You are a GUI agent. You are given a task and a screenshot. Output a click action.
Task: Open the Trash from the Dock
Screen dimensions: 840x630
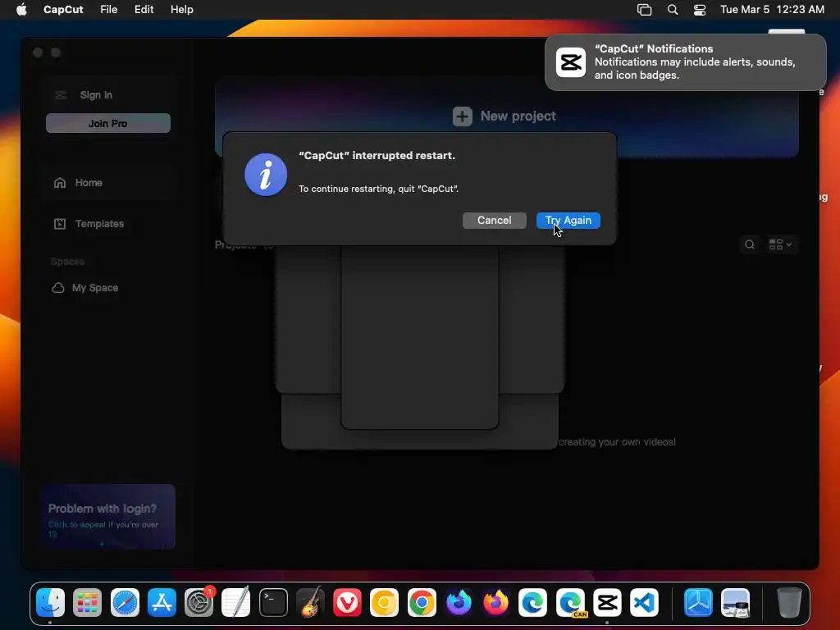pyautogui.click(x=788, y=603)
